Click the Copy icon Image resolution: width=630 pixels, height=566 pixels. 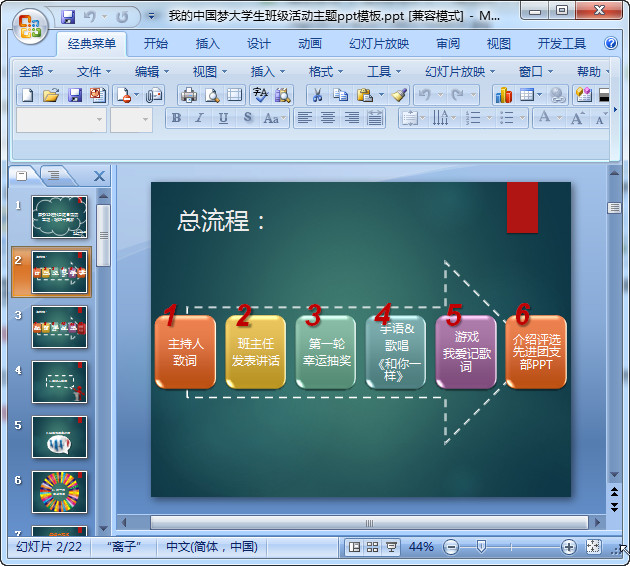[x=340, y=95]
